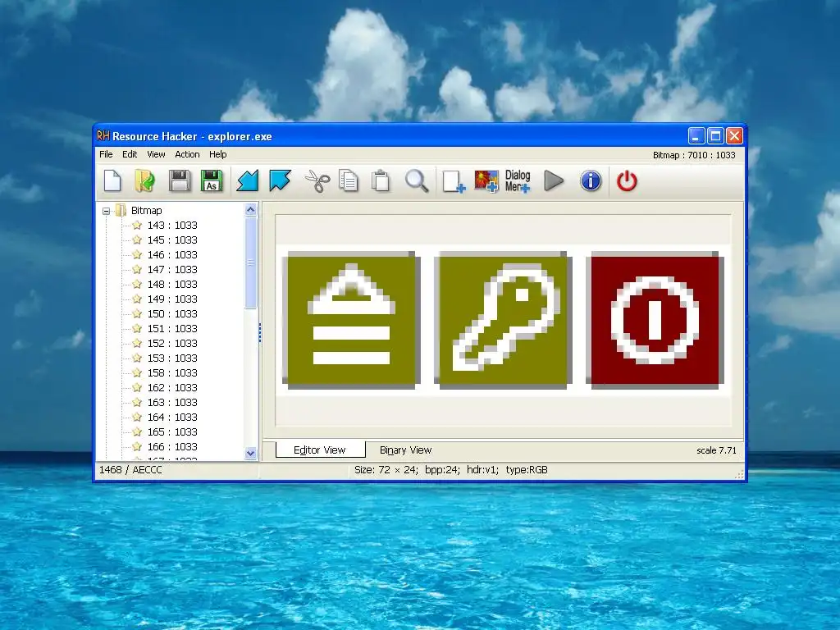Select tree item 149 : 1033

[172, 299]
